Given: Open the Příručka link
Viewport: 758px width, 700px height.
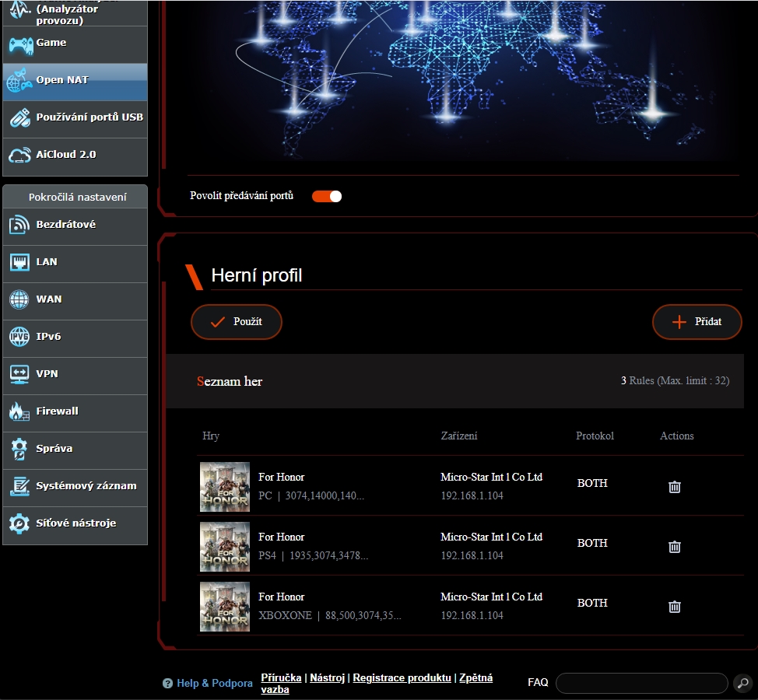Looking at the screenshot, I should tap(281, 677).
